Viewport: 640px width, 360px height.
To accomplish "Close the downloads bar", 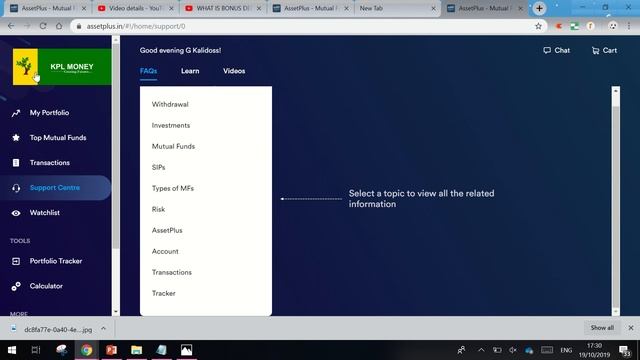I will (x=631, y=328).
